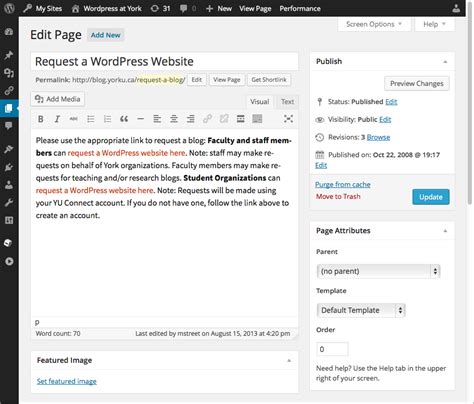Switch to the Visual editor tab

pyautogui.click(x=260, y=102)
